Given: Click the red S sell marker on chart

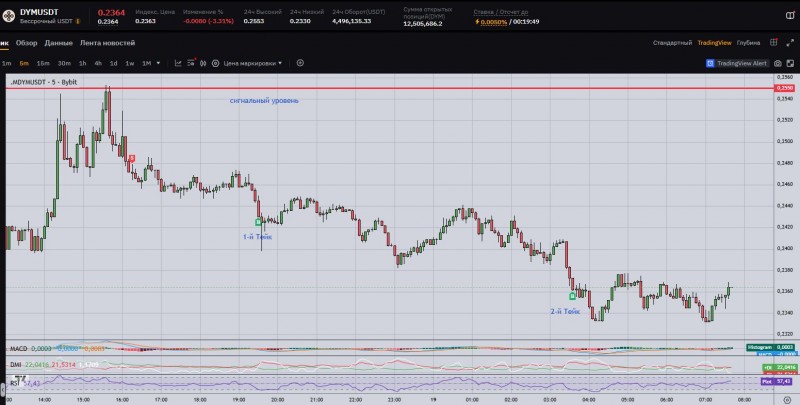Looking at the screenshot, I should (x=132, y=159).
